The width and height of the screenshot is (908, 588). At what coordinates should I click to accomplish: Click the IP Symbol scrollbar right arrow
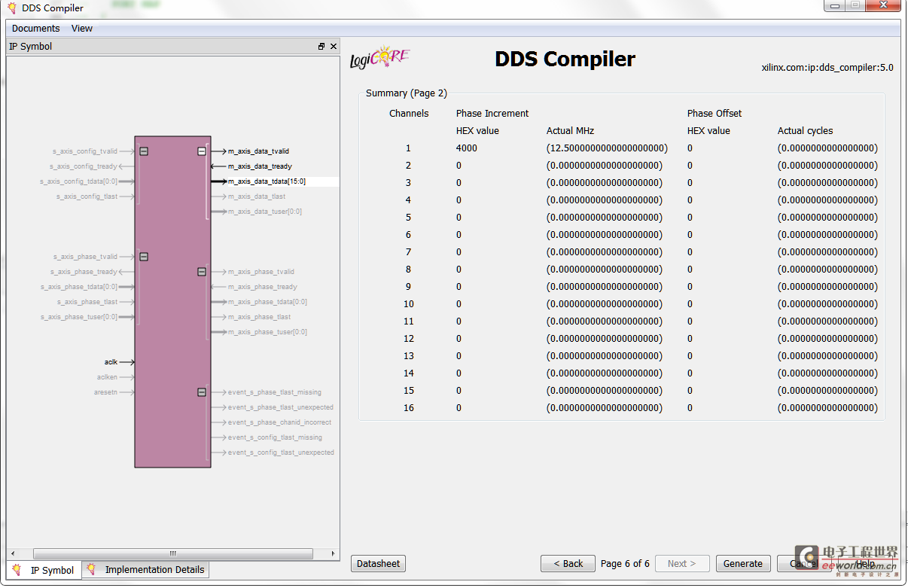[334, 553]
